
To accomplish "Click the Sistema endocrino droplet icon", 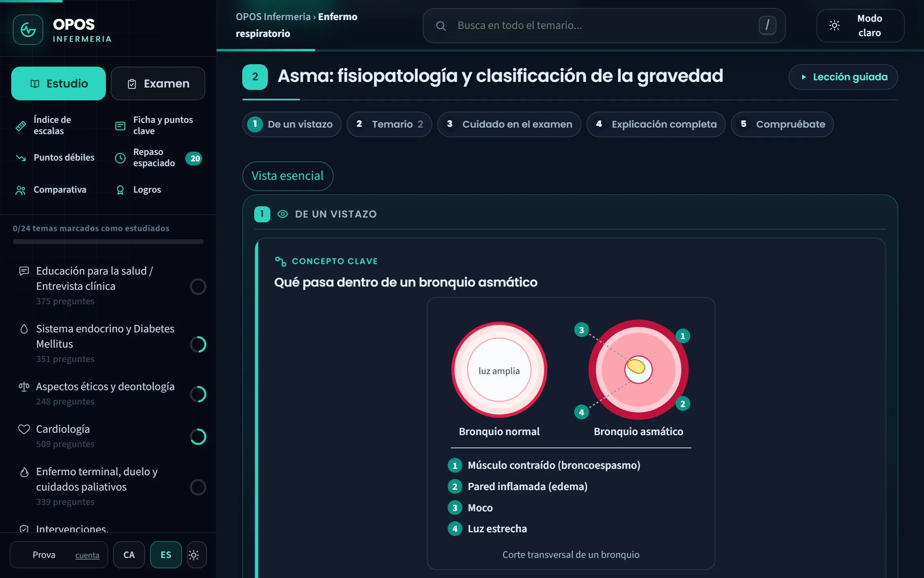I will coord(24,329).
